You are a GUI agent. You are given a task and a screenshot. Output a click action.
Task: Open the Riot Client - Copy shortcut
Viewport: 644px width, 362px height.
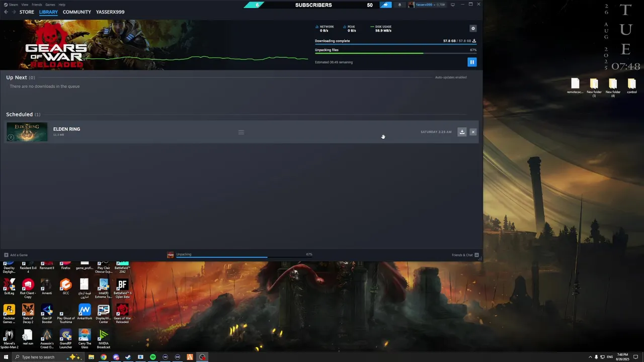[x=28, y=288]
